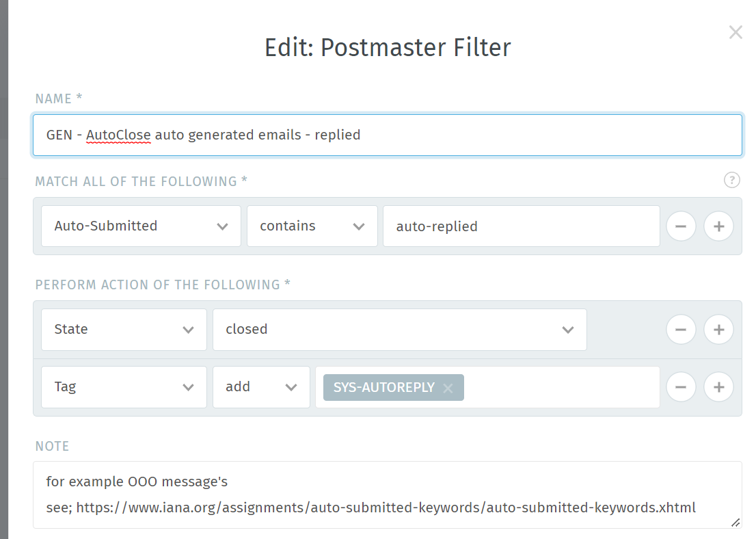The width and height of the screenshot is (756, 539).
Task: Remove the Tag add action row
Action: [x=681, y=387]
